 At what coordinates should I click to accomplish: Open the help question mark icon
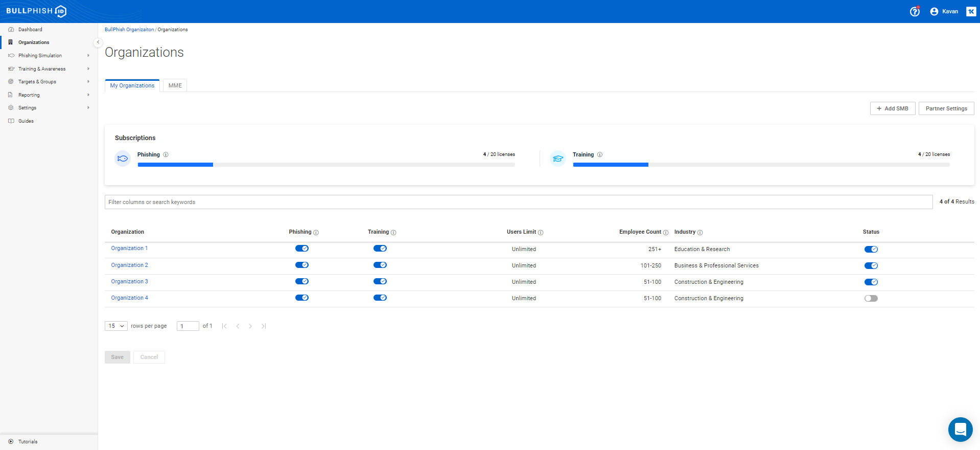click(915, 11)
